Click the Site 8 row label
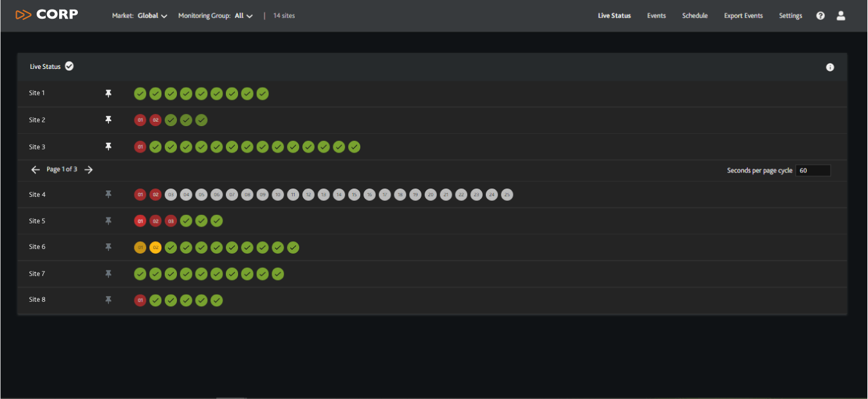The image size is (868, 399). click(x=37, y=299)
